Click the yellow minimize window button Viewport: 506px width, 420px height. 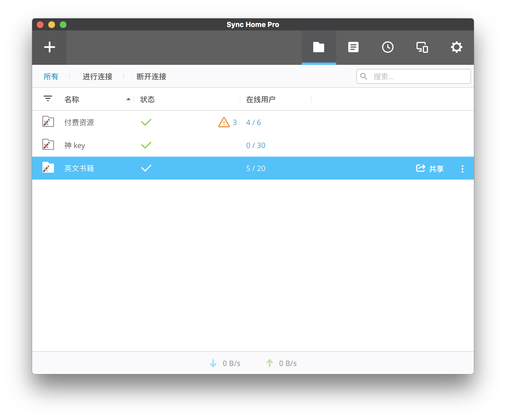(x=52, y=25)
